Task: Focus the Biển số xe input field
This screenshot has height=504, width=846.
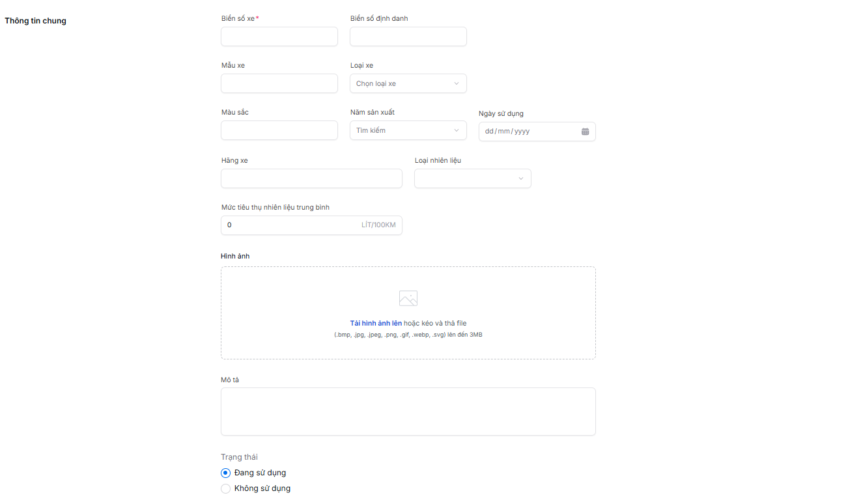Action: [x=279, y=36]
